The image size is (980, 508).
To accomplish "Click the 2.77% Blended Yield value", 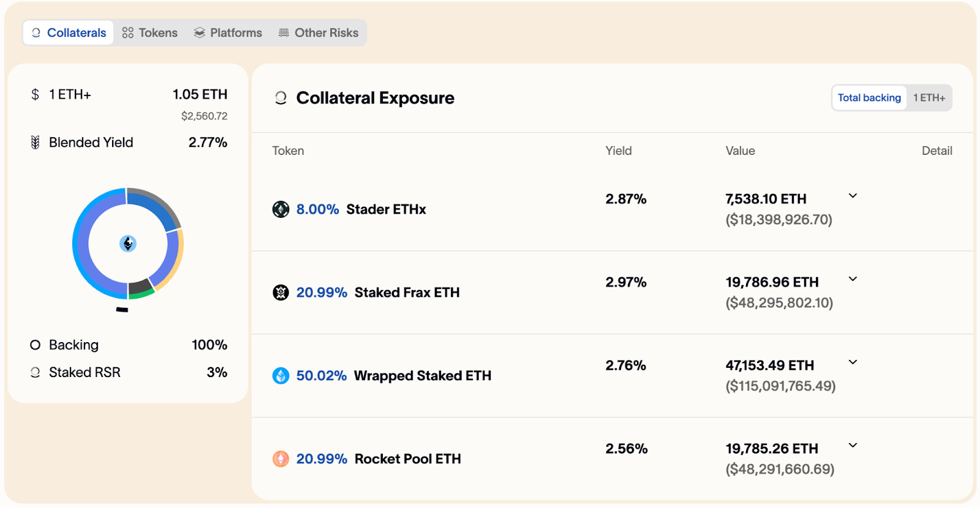I will pyautogui.click(x=208, y=143).
